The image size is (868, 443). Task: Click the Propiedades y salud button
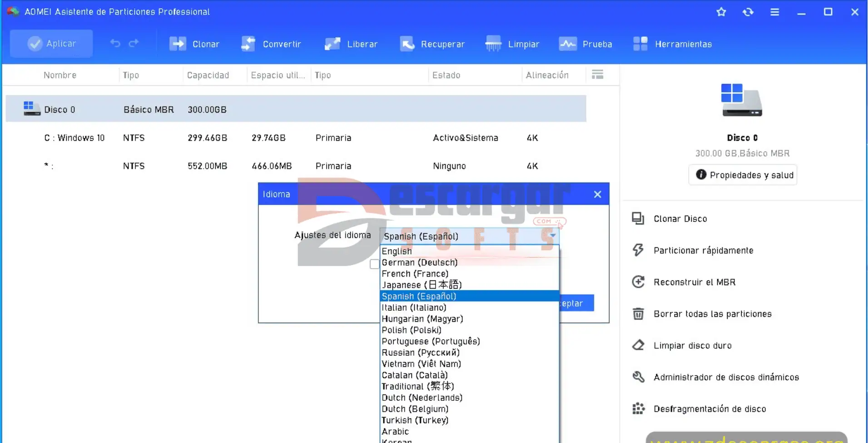pyautogui.click(x=743, y=175)
